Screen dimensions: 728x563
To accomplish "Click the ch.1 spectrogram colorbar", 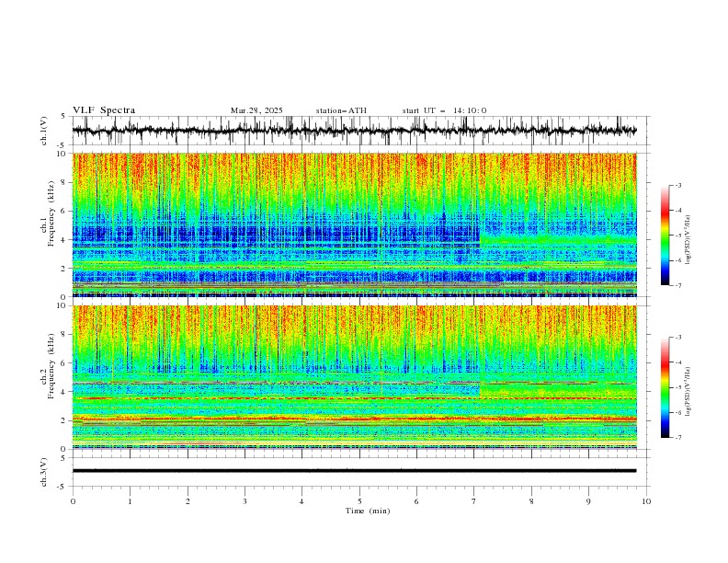I will pyautogui.click(x=665, y=235).
